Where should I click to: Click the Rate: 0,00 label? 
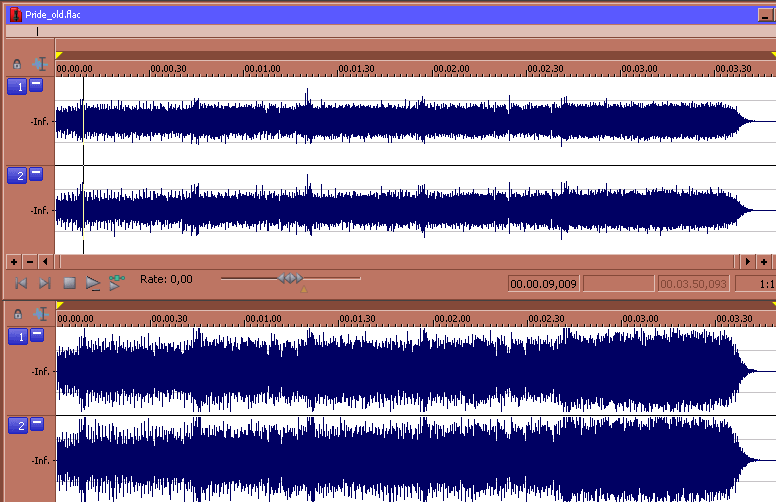166,279
